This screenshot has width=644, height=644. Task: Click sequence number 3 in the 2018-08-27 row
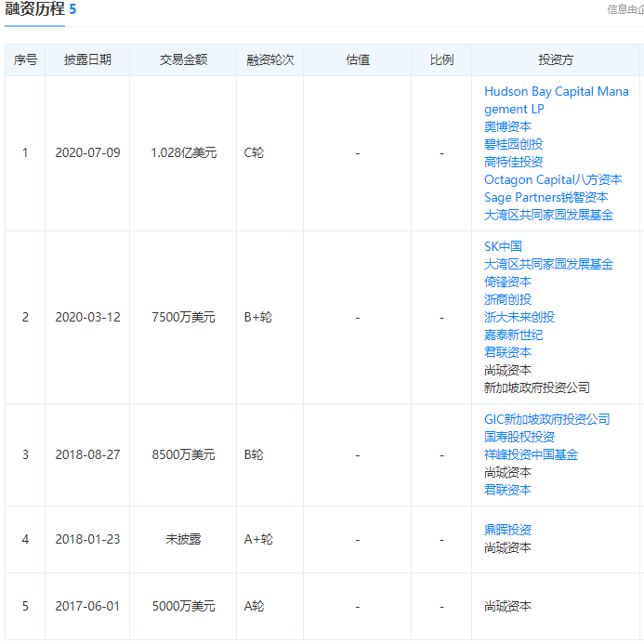point(25,455)
